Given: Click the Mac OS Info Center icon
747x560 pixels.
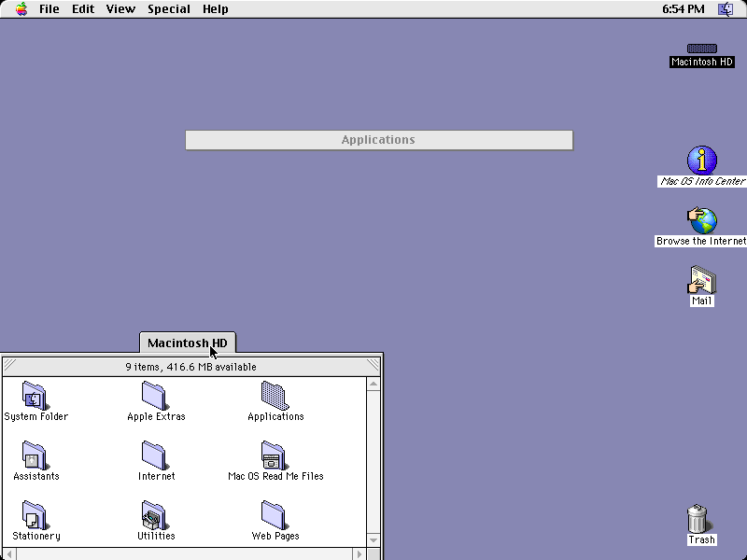Looking at the screenshot, I should click(702, 161).
